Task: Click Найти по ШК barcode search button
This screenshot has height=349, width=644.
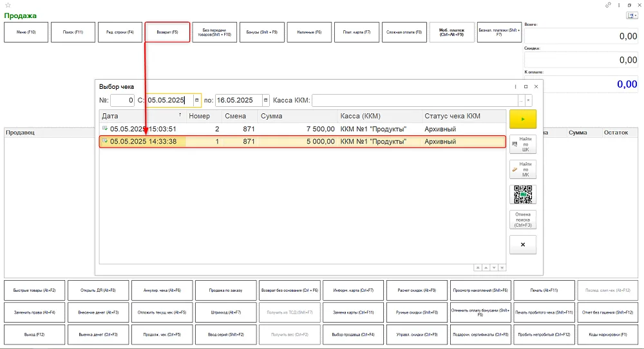Action: tap(523, 144)
